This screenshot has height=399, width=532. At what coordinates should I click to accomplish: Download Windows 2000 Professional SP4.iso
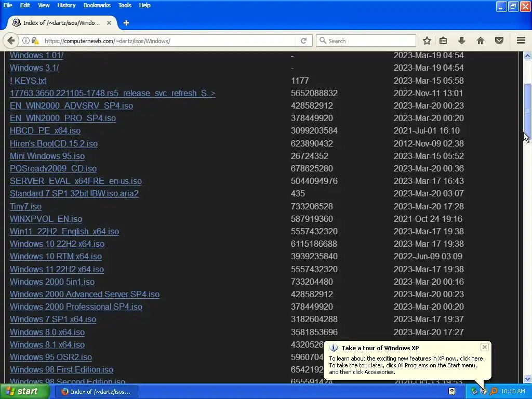(76, 307)
